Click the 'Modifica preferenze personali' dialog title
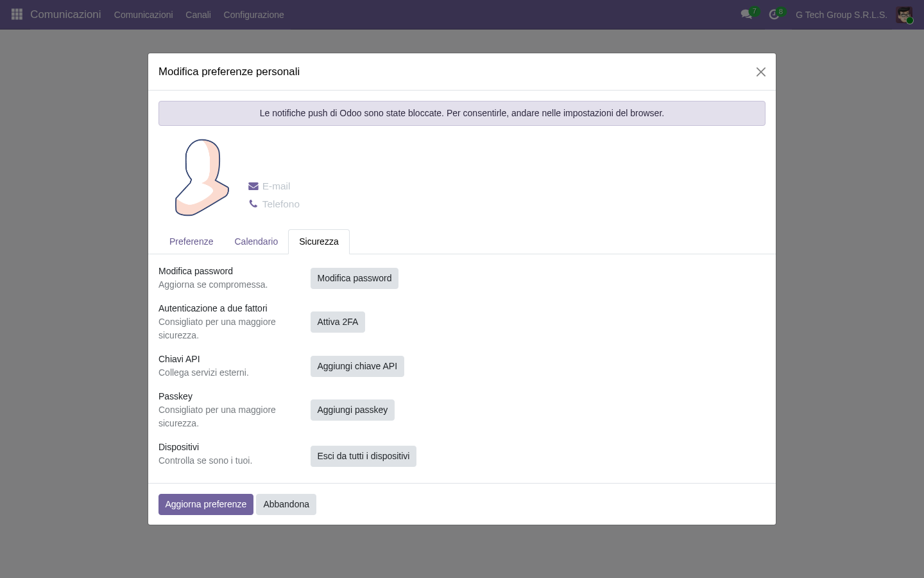The width and height of the screenshot is (924, 578). pyautogui.click(x=229, y=72)
